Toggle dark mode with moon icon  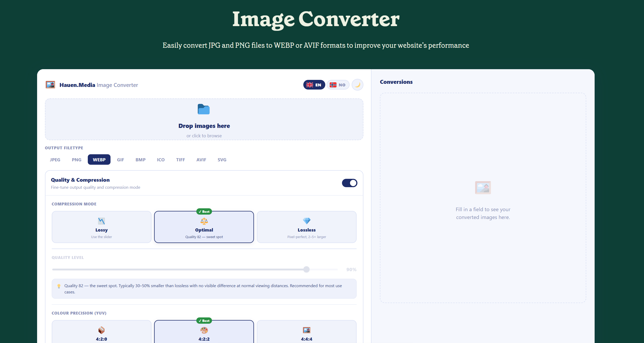point(357,85)
